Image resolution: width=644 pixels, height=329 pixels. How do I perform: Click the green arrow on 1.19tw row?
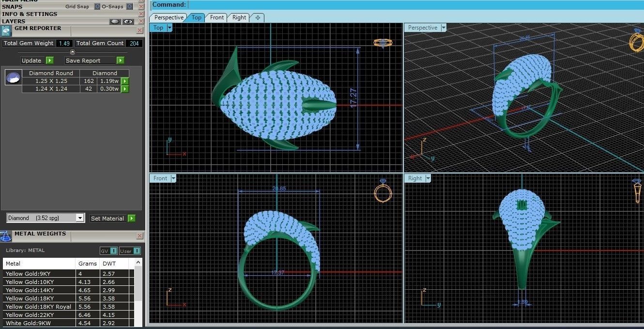pyautogui.click(x=125, y=81)
